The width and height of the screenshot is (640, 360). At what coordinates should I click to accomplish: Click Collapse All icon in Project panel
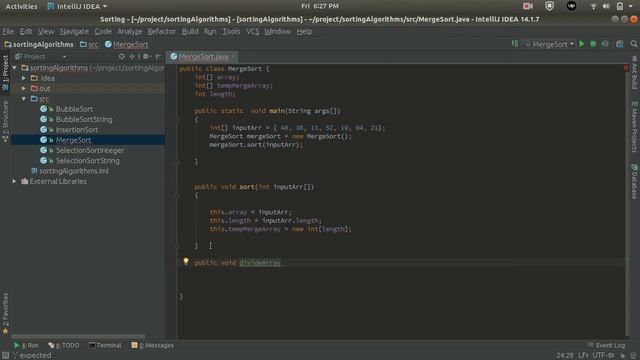pos(132,56)
